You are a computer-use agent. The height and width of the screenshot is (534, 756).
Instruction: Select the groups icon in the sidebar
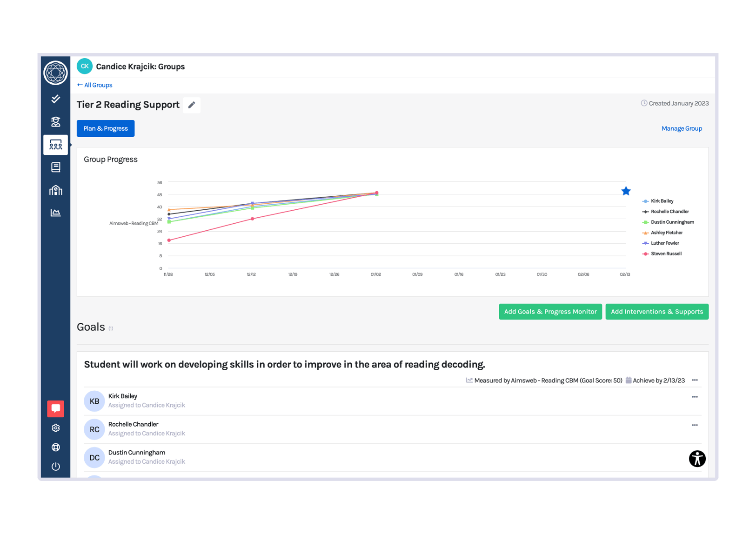coord(55,145)
